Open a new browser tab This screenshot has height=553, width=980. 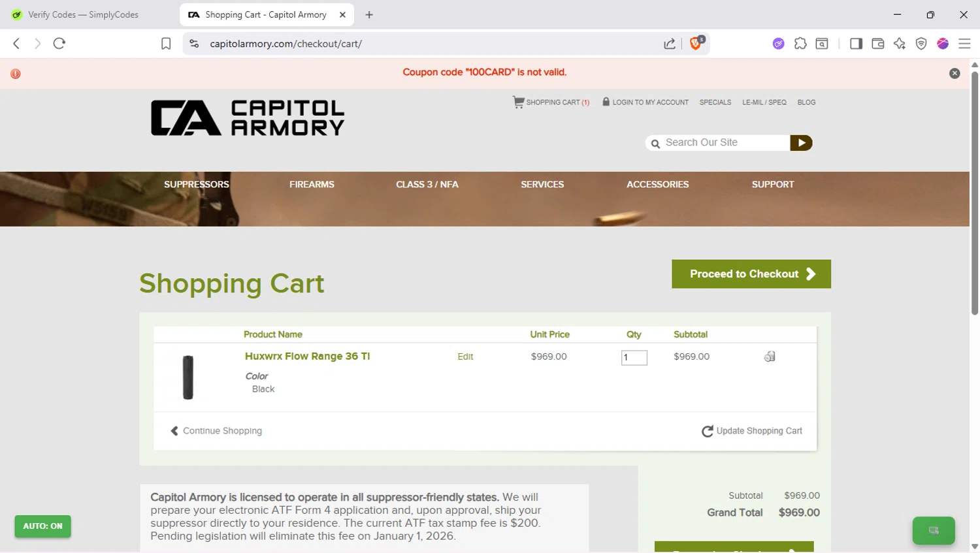tap(369, 14)
